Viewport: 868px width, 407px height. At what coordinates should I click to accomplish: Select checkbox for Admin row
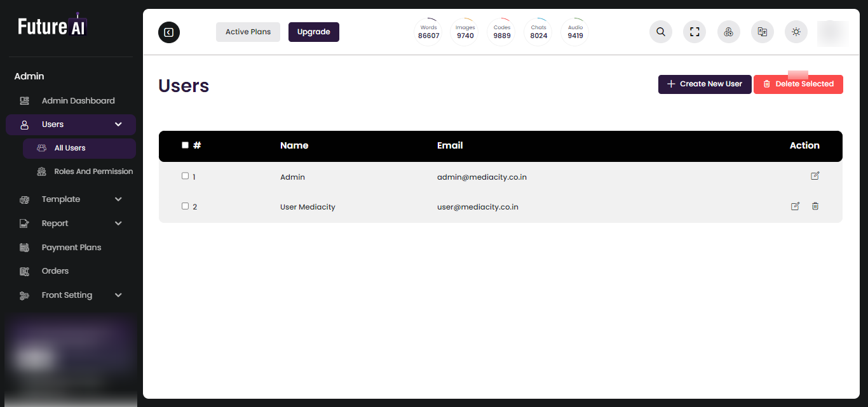pyautogui.click(x=185, y=176)
